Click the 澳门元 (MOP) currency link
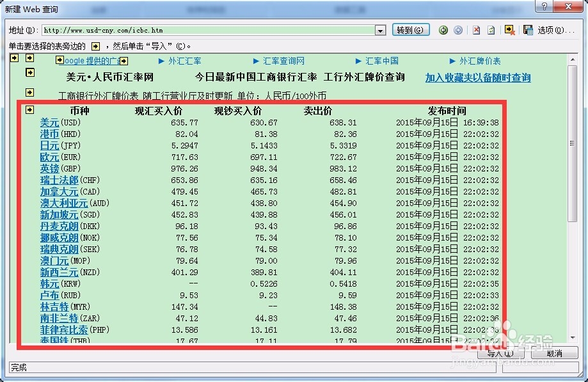The height and width of the screenshot is (382, 588). (x=54, y=260)
